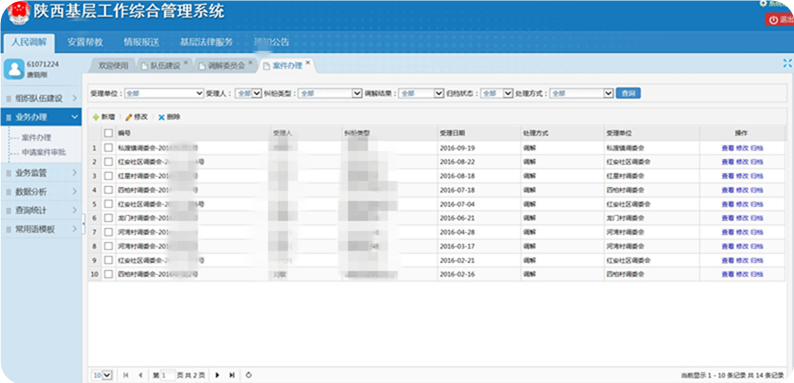Click 查看 link for 2016-09-19 row
The image size is (794, 383).
coord(728,148)
